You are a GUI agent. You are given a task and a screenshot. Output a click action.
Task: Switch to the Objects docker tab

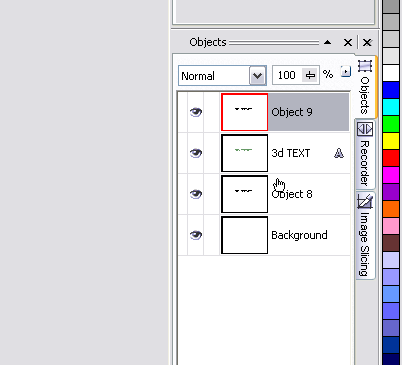[x=365, y=88]
